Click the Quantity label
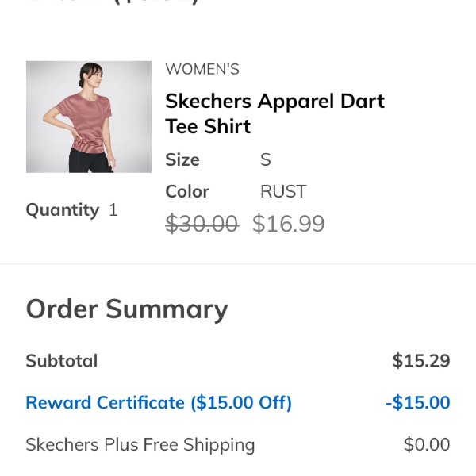Screen dimensions: 476x476 [x=62, y=210]
